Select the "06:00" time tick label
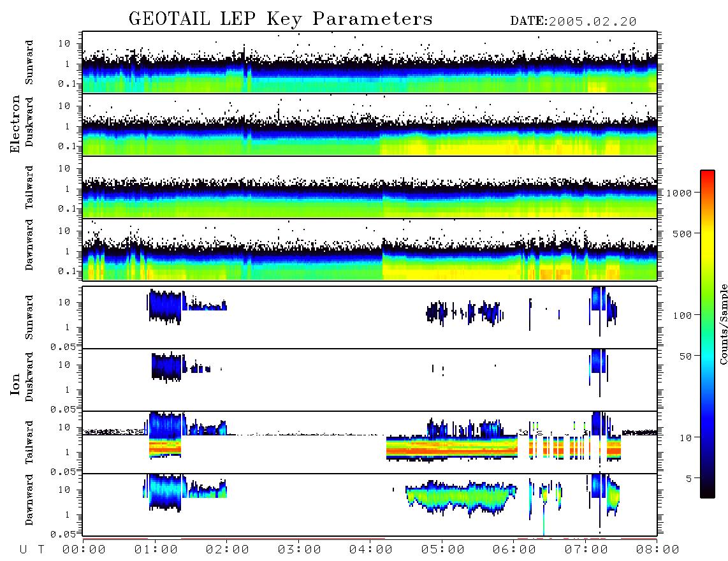The height and width of the screenshot is (561, 728). click(x=514, y=550)
